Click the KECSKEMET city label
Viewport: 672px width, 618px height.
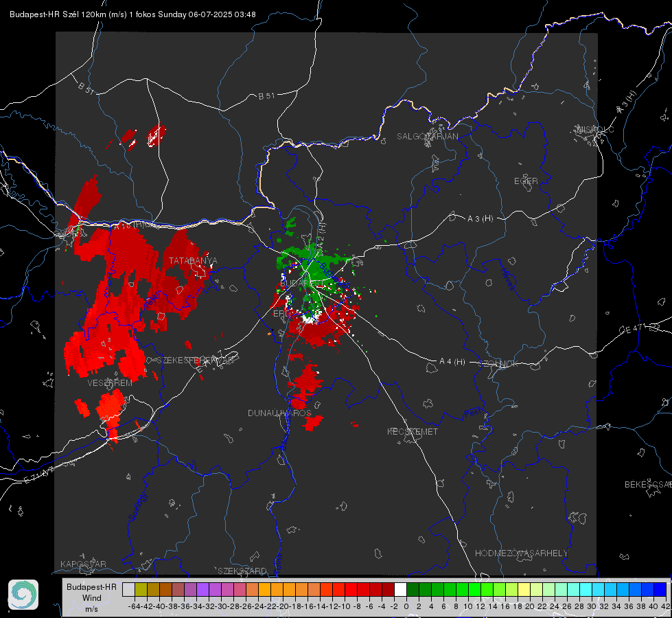pyautogui.click(x=413, y=431)
